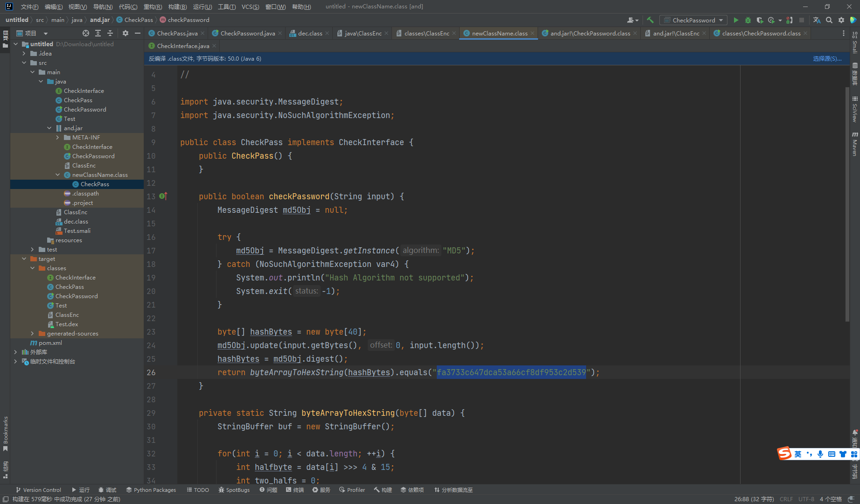Open the Maven side panel
This screenshot has width=860, height=504.
(855, 144)
